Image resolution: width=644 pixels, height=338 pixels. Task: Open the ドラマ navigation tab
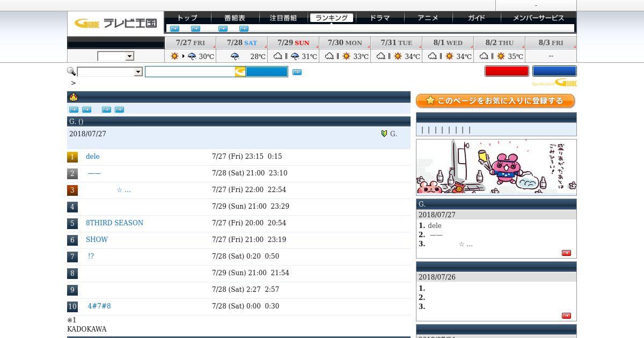click(x=379, y=18)
